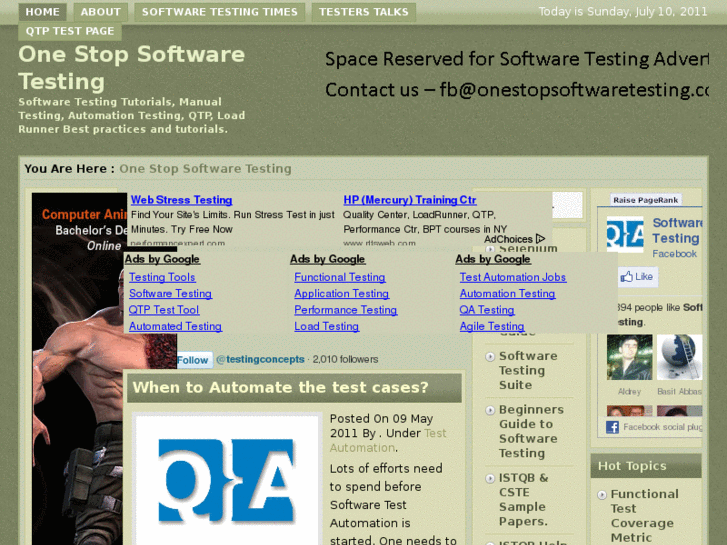The image size is (727, 545).
Task: Open Functional Test Coverage Metric topic
Action: [644, 516]
